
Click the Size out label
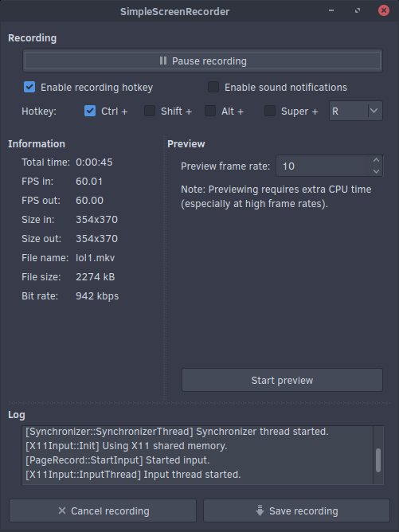[41, 238]
